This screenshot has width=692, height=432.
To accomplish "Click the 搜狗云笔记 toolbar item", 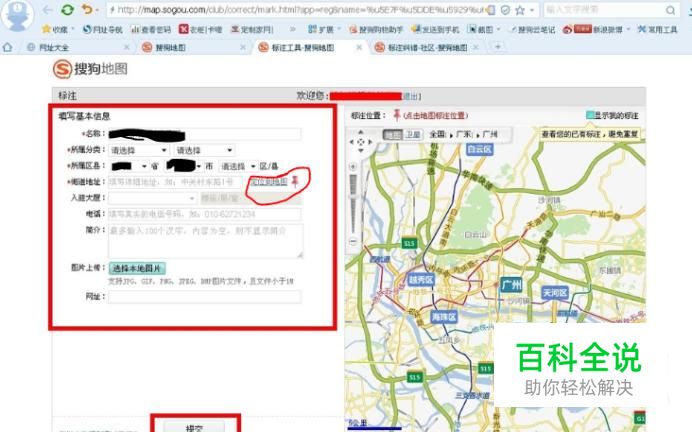I will [x=532, y=30].
